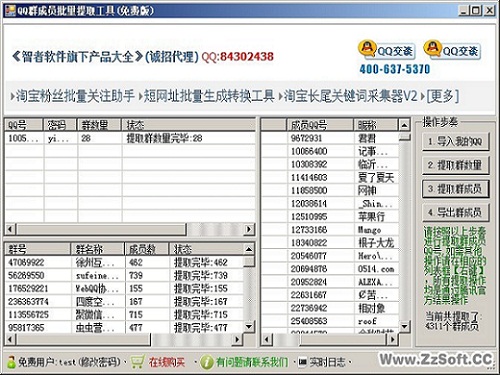The image size is (500, 375).
Task: Select member row 9672931
Action: tap(330, 138)
